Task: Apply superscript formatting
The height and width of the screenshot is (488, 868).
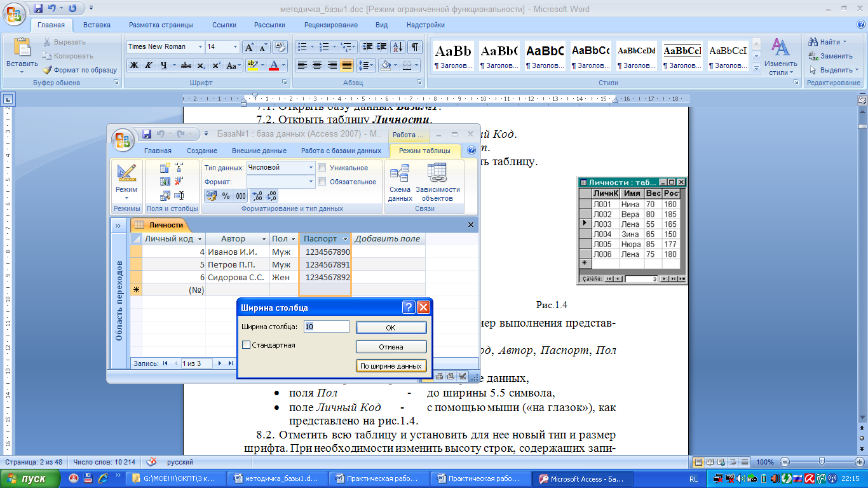Action: click(216, 65)
